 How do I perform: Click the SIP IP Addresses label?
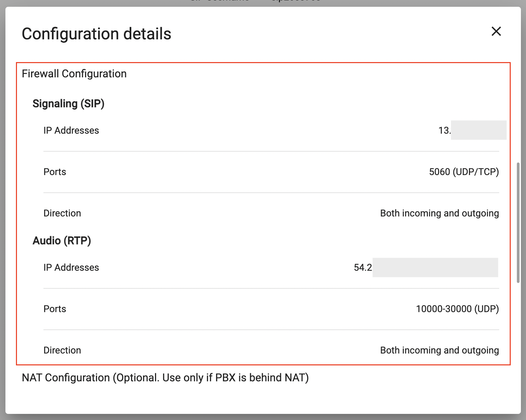coord(71,130)
